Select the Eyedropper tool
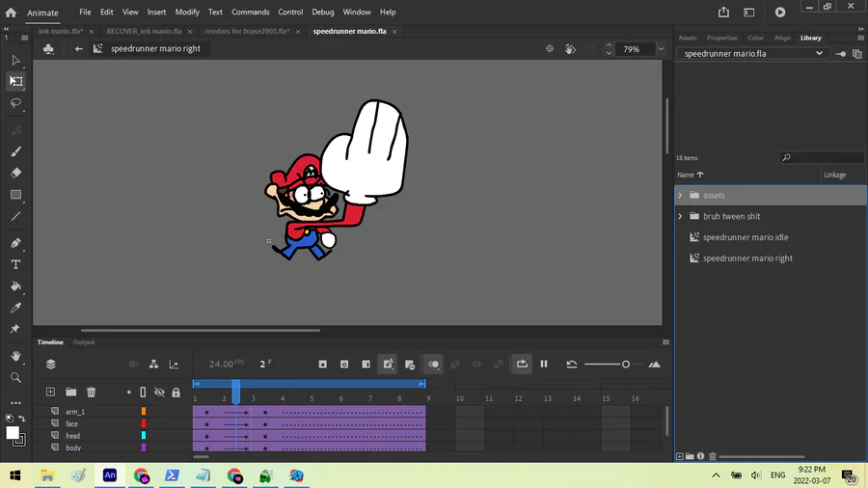 (x=15, y=308)
